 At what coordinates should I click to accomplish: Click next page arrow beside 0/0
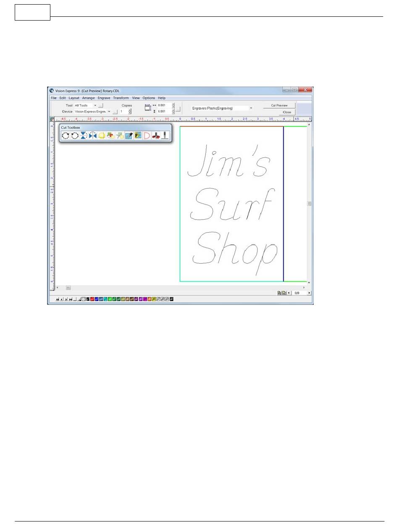click(309, 293)
